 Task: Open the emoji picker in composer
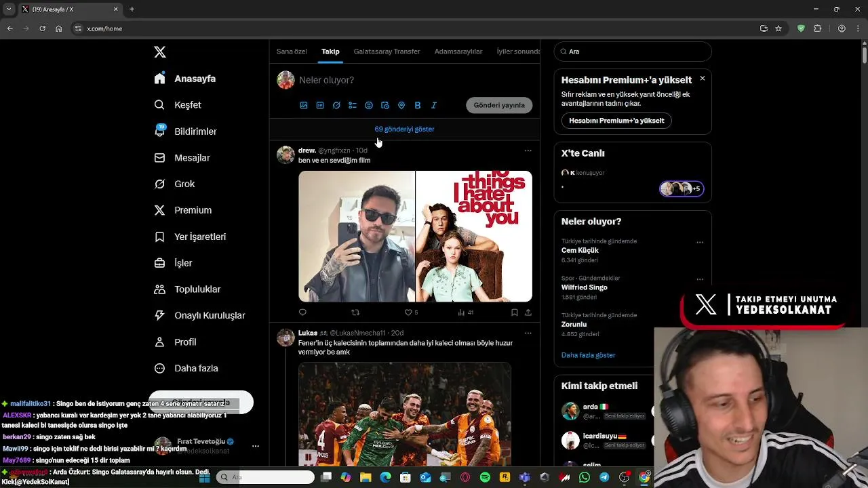(369, 105)
